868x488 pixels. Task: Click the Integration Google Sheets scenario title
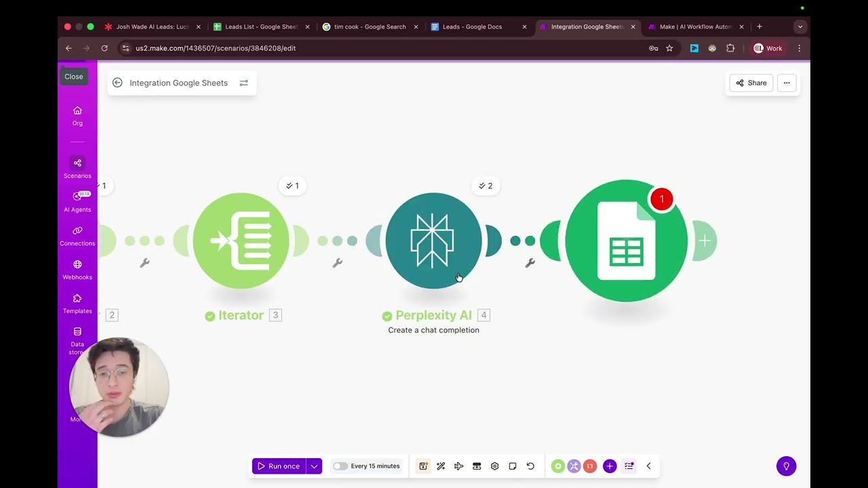pyautogui.click(x=178, y=83)
